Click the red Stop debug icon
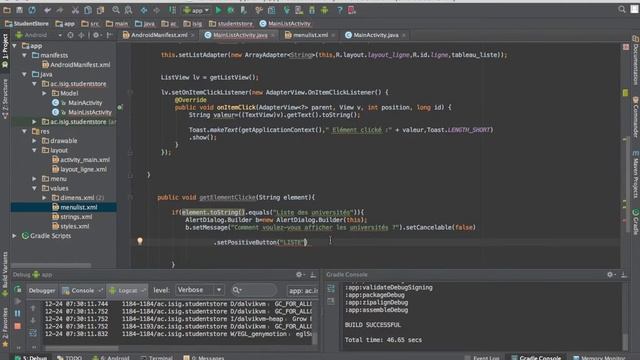Screen dimensions: 640x360 pyautogui.click(x=18, y=326)
